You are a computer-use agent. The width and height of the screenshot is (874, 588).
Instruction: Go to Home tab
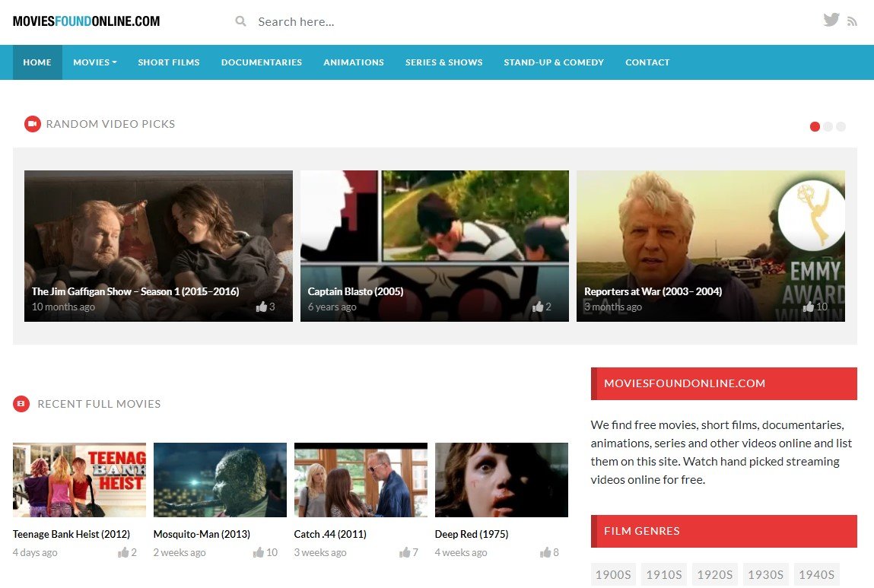[37, 62]
